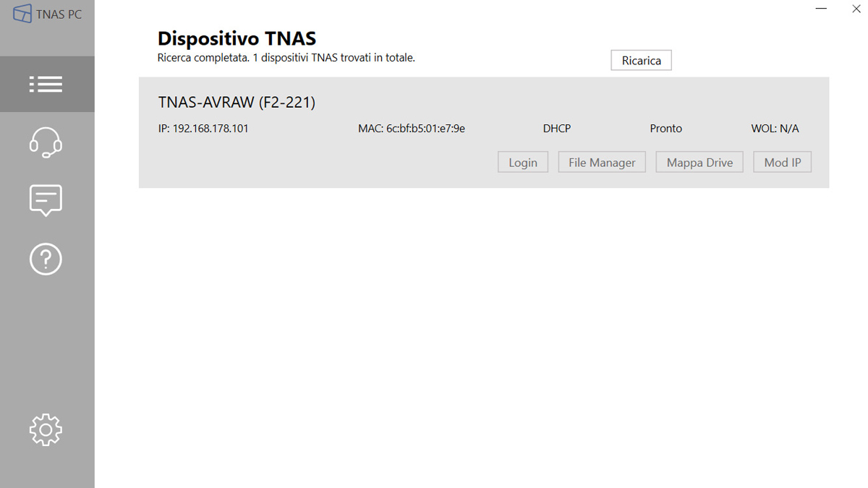Click the TNAS PC logo icon
The height and width of the screenshot is (488, 868).
[22, 14]
